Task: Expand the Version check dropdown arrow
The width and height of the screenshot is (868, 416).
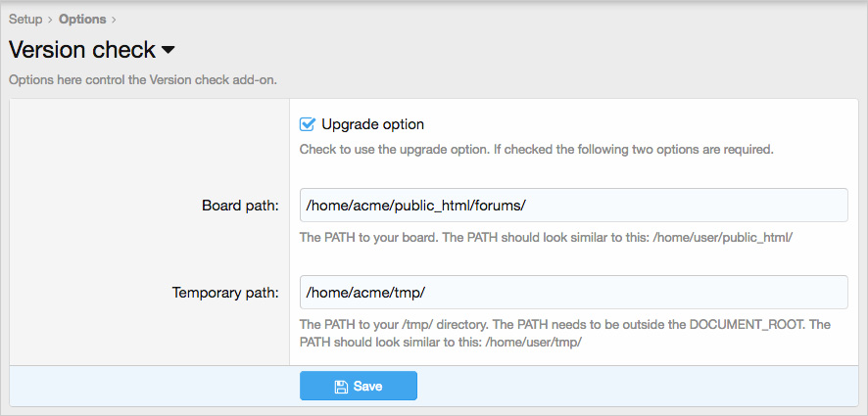Action: (x=168, y=50)
